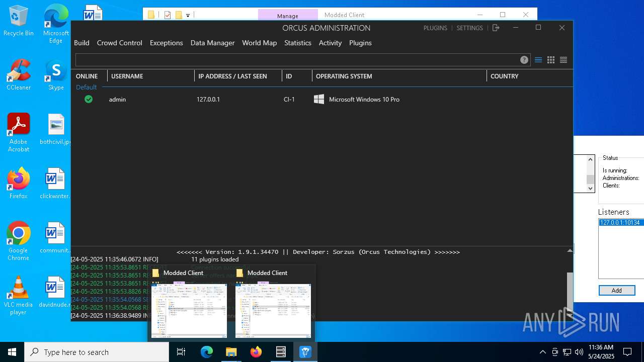Select the admin client row username
This screenshot has width=644, height=362.
pos(117,100)
